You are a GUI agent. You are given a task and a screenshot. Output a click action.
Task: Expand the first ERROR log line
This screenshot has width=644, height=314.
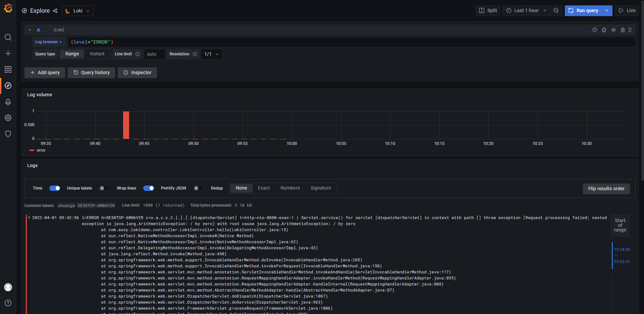coord(29,217)
